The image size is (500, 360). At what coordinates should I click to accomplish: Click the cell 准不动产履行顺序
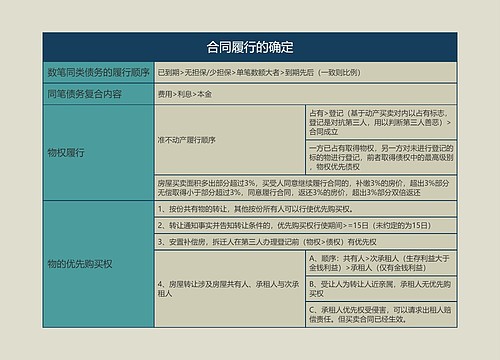[230, 140]
